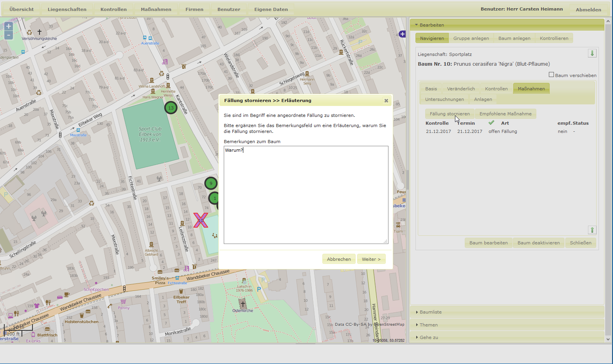Click the green up arrow below the measures table

592,230
